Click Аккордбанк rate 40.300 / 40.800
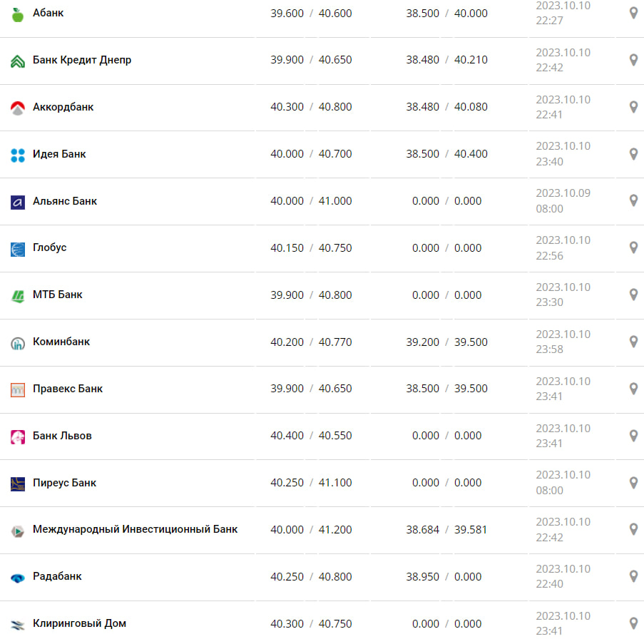Viewport: 644px width, 644px height. click(311, 107)
